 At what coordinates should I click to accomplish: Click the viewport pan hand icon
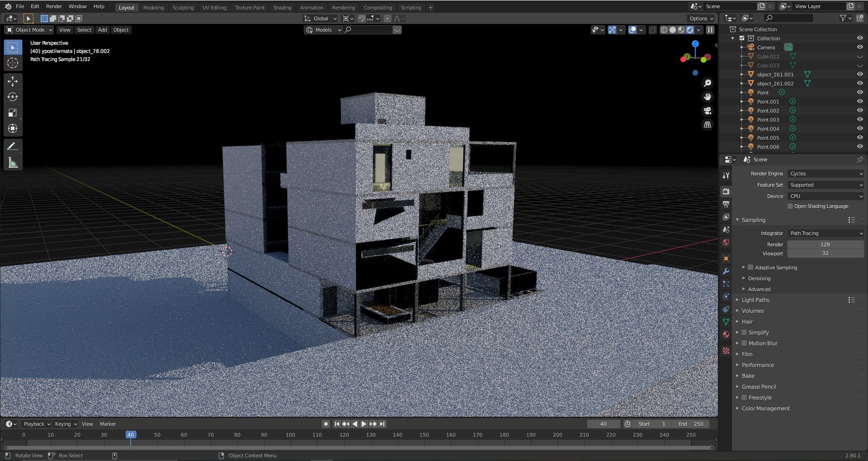(x=708, y=97)
